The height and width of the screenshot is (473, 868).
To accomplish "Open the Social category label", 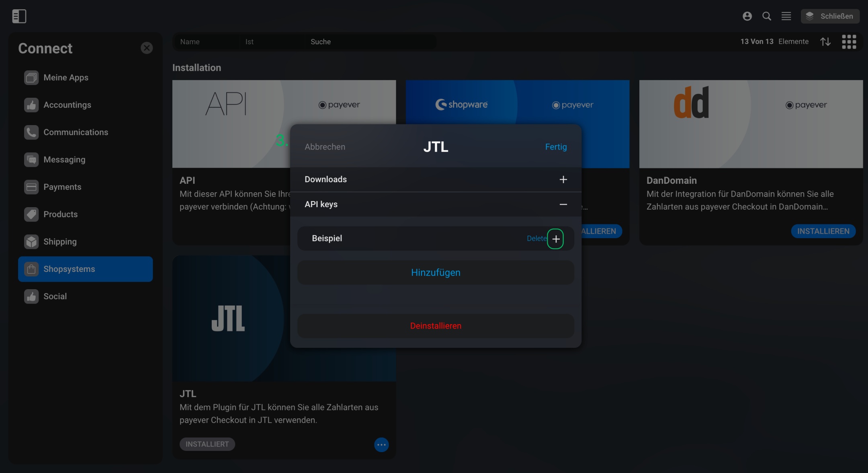I will click(55, 296).
